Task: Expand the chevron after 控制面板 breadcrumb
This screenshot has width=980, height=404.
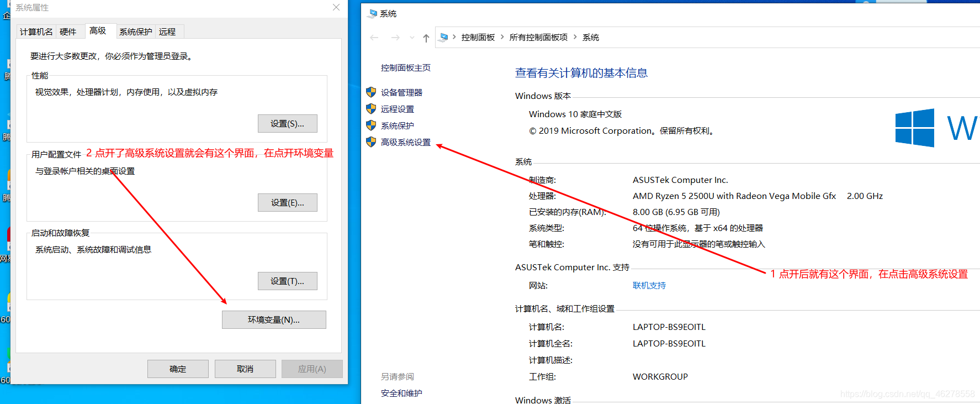Action: (x=502, y=37)
